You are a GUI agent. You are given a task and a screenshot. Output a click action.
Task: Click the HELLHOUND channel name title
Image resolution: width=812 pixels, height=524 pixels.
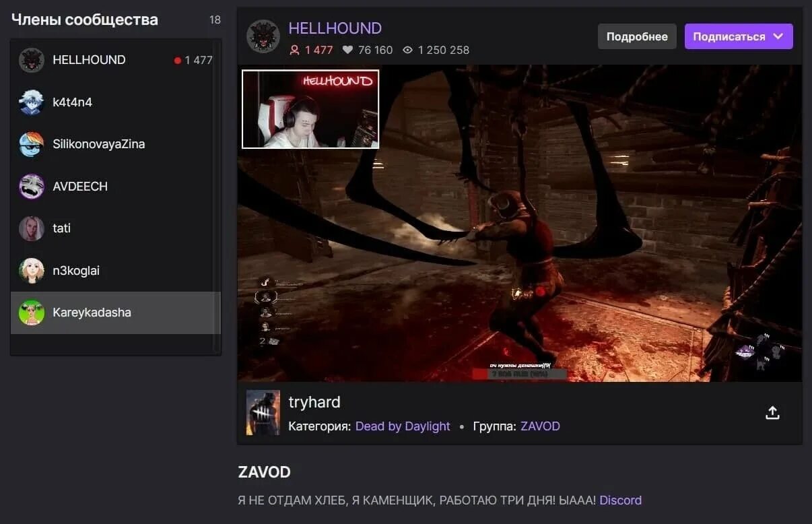335,28
